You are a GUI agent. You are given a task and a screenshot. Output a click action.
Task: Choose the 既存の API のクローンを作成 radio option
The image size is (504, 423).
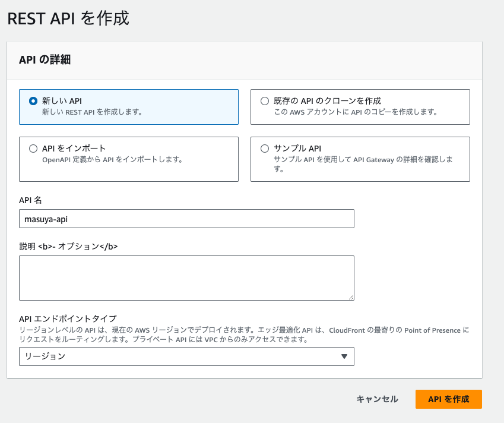tap(265, 101)
